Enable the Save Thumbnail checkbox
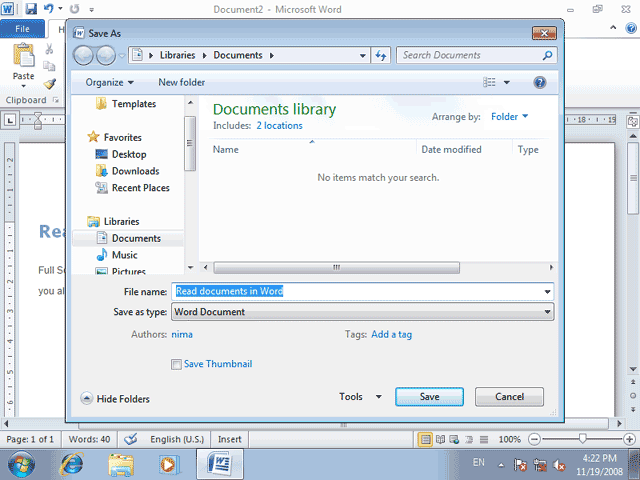This screenshot has height=480, width=640. pos(176,364)
